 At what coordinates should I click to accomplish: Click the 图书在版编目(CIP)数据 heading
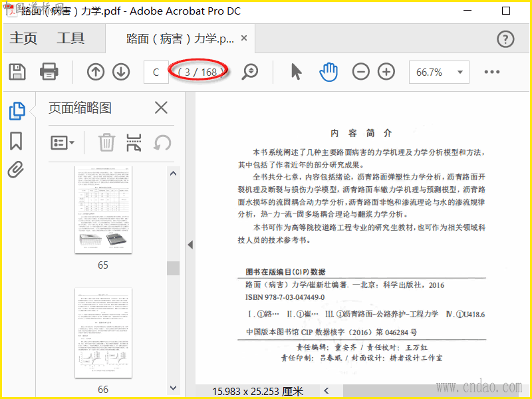coord(286,272)
